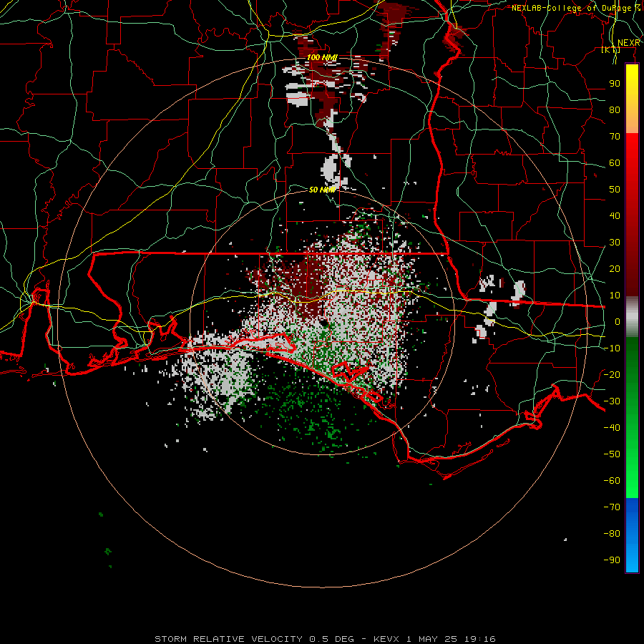This screenshot has height=644, width=644.
Task: Click the positive 50 scale value
Action: click(x=615, y=190)
